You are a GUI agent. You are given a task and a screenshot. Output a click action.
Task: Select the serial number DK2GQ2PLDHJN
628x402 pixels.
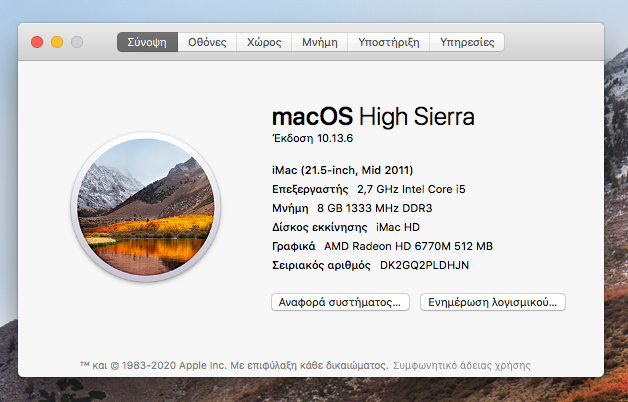tap(424, 265)
